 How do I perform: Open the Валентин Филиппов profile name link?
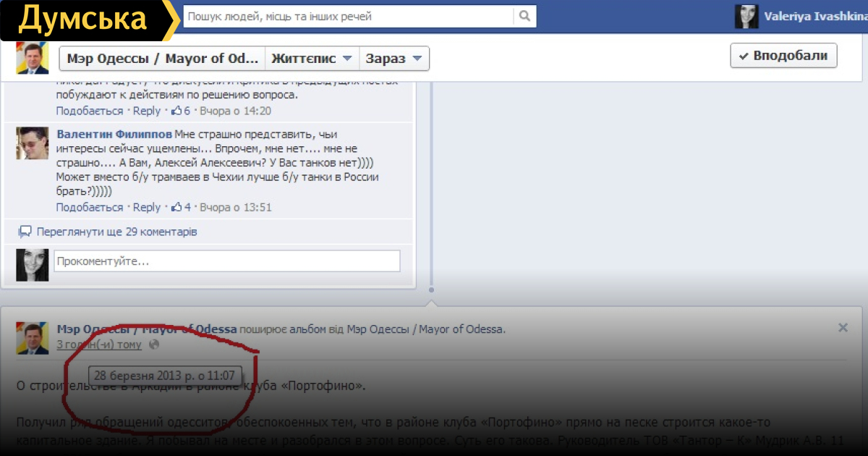pyautogui.click(x=114, y=135)
